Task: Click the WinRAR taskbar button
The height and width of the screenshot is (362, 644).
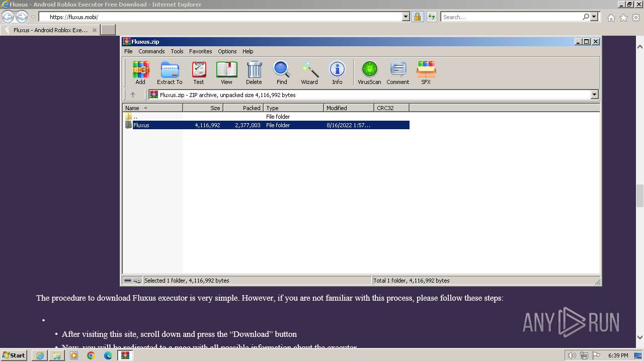Action: [125, 355]
